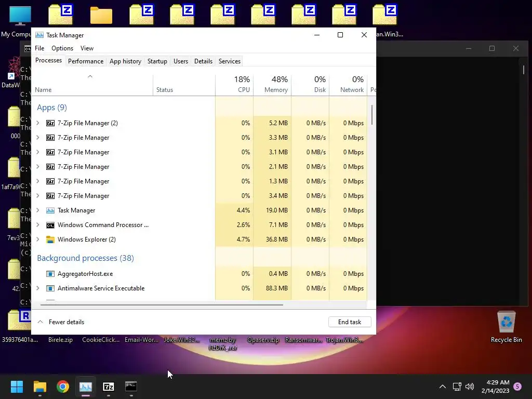This screenshot has height=399, width=532.
Task: Click the AggregatorHost.exe process icon
Action: click(x=50, y=274)
